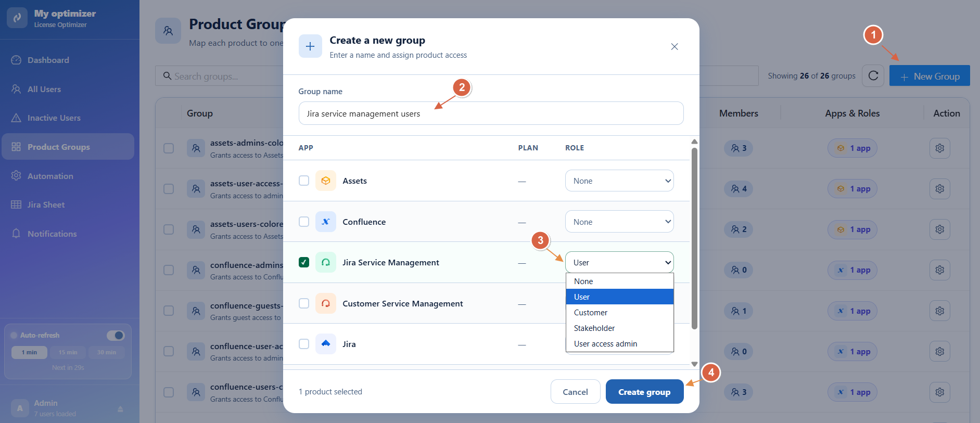Open Notifications from sidebar
Viewport: 980px width, 423px height.
52,234
